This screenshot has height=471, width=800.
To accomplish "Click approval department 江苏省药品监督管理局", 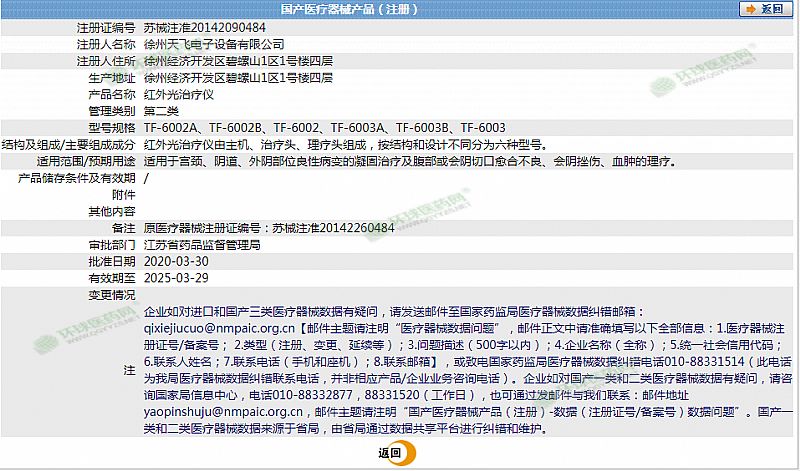I will coord(203,244).
